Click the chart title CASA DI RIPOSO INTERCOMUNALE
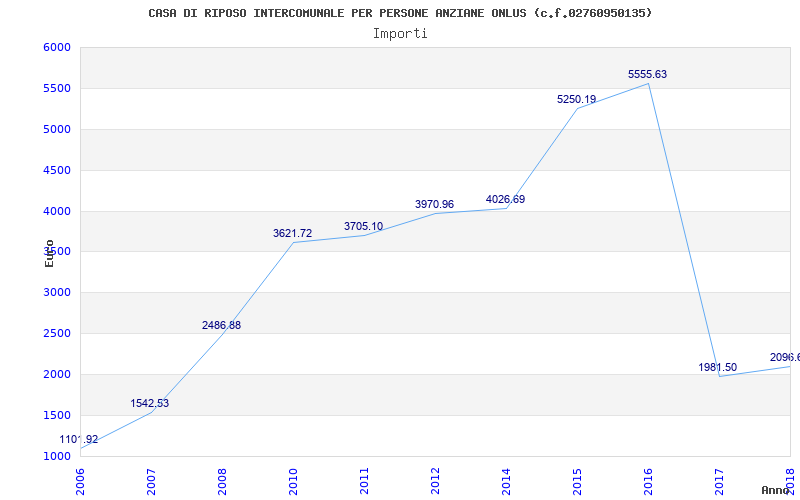Viewport: 800px width, 500px height. [x=401, y=13]
